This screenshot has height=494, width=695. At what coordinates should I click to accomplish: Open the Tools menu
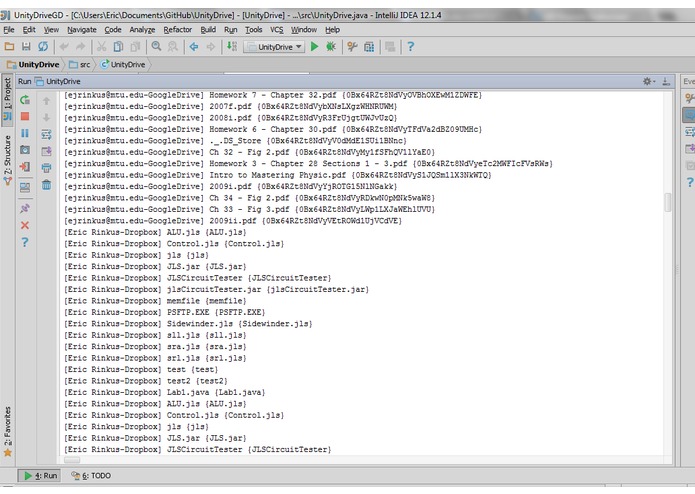254,30
